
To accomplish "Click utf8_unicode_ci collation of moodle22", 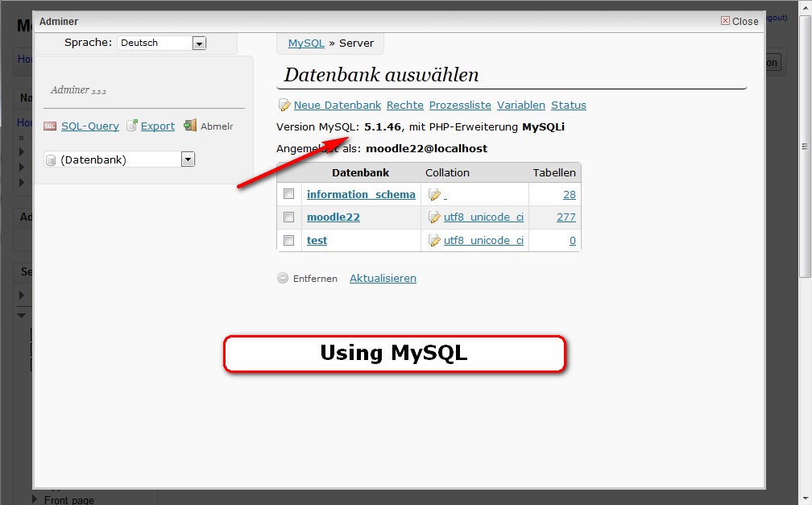I will point(483,217).
